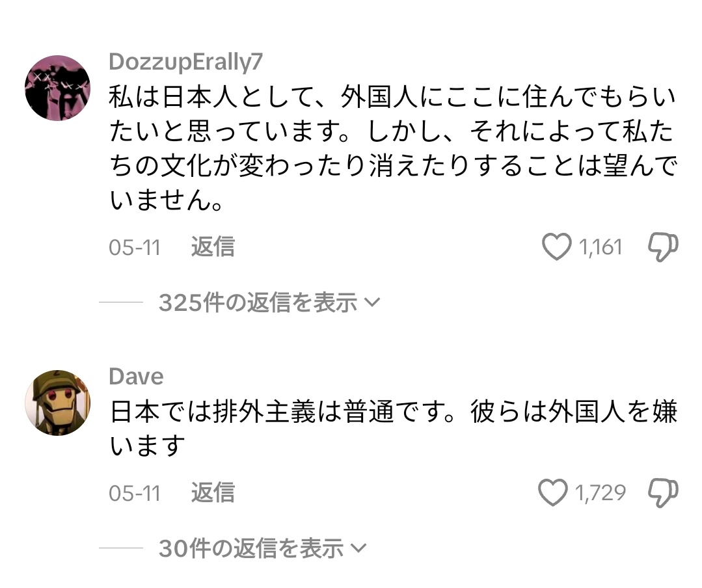The height and width of the screenshot is (588, 702).
Task: Tap the heart icon on Dave's comment
Action: (554, 493)
